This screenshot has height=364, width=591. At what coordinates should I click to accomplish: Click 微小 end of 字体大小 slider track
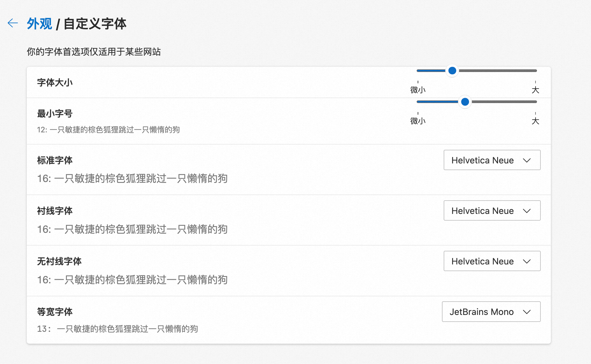coord(419,71)
